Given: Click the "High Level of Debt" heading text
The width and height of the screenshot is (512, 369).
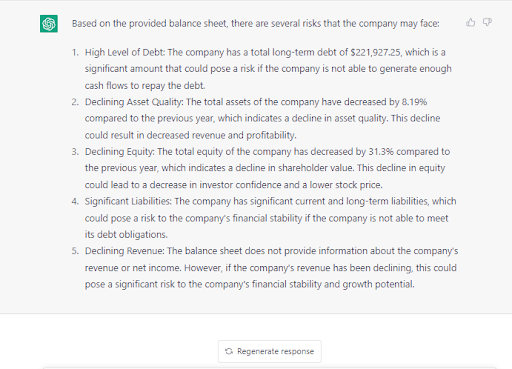Looking at the screenshot, I should 125,52.
